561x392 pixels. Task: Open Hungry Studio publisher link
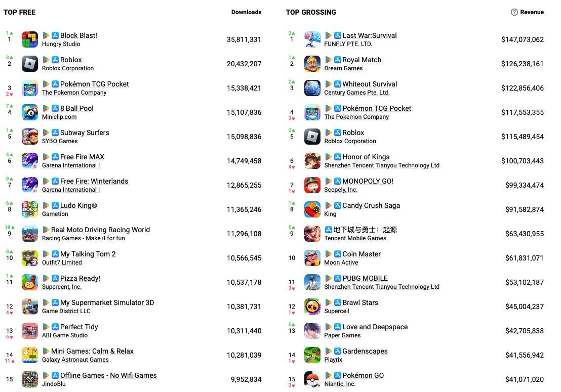pos(61,44)
